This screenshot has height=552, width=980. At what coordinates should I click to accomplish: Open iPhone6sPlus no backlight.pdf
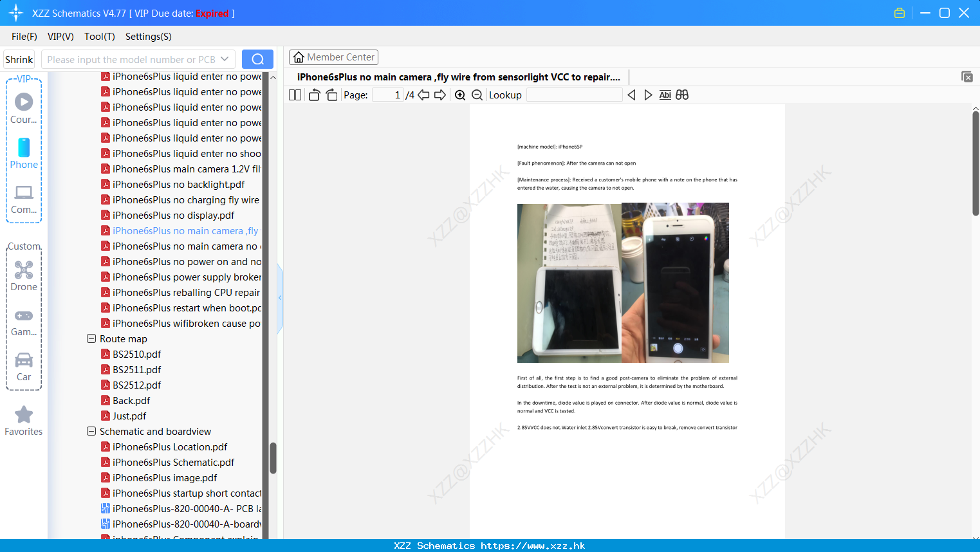(178, 184)
